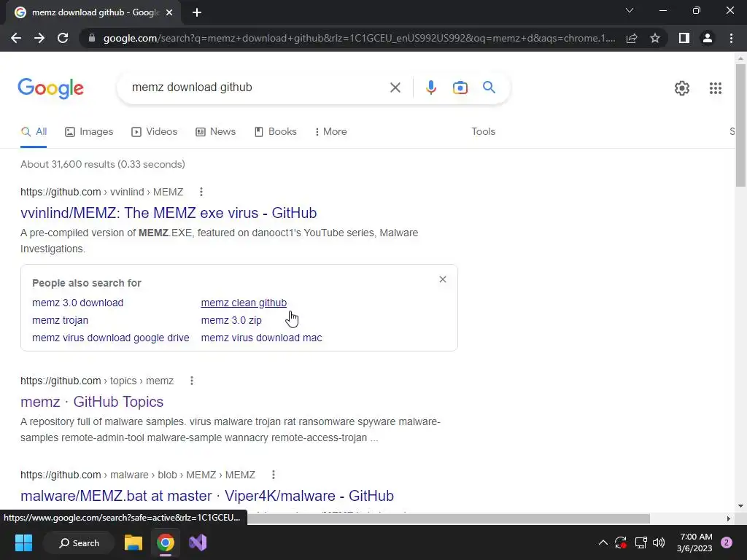Screen dimensions: 747x560
Task: Show hidden system tray icons
Action: [x=603, y=542]
